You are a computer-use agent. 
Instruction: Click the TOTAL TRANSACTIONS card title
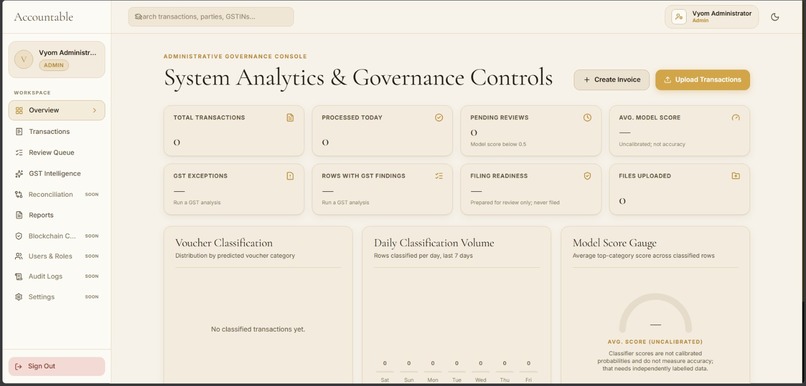coord(209,118)
